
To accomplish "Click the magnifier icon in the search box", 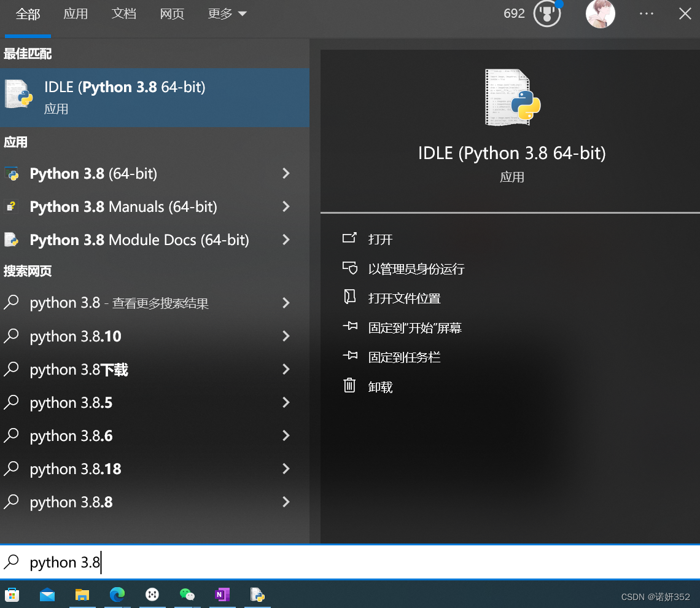I will [12, 562].
